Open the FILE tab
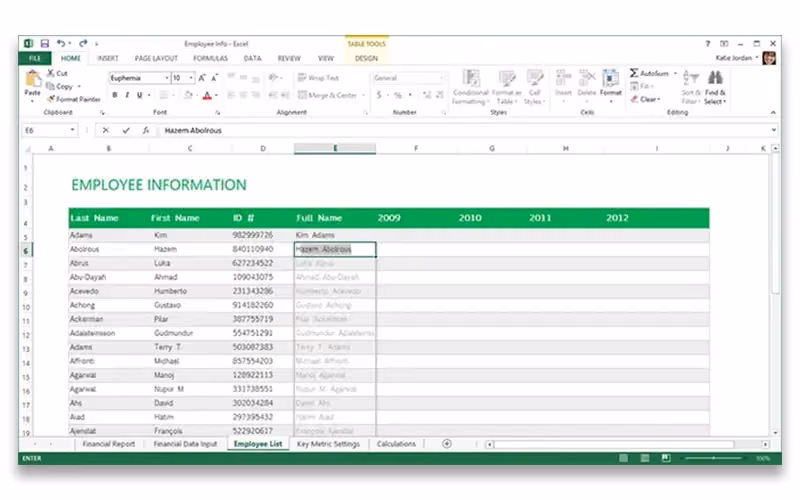The image size is (800, 500). [x=35, y=58]
